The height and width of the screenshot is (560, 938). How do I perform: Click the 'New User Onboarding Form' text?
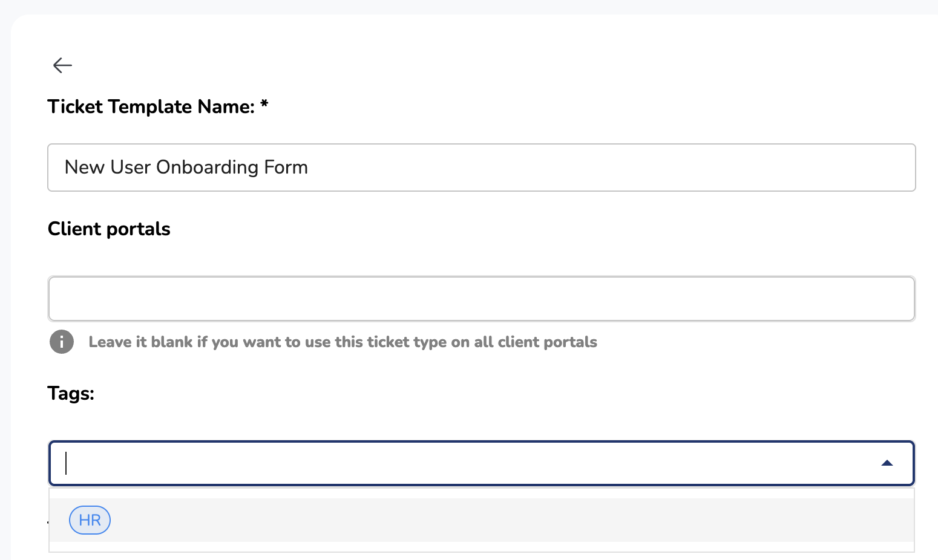186,168
